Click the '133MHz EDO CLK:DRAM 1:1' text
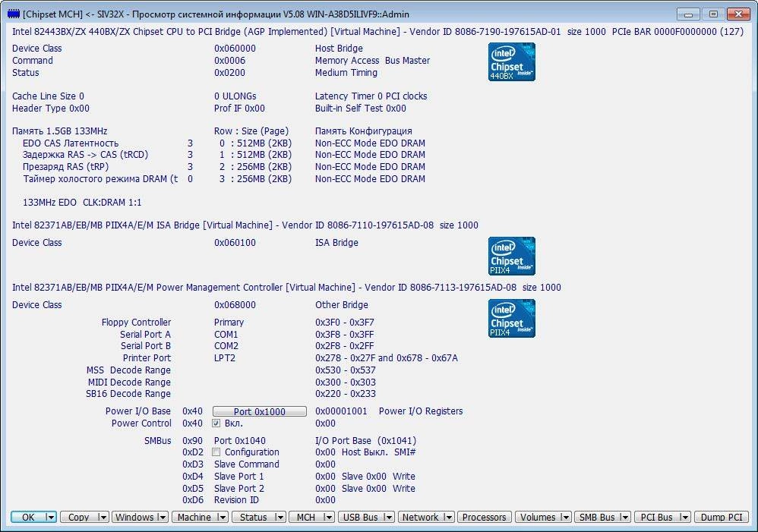The width and height of the screenshot is (758, 532). click(x=82, y=203)
